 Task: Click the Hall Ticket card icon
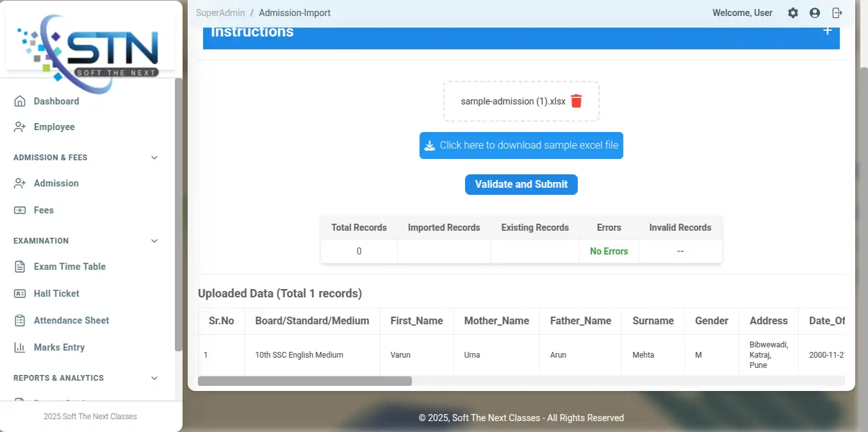coord(20,294)
